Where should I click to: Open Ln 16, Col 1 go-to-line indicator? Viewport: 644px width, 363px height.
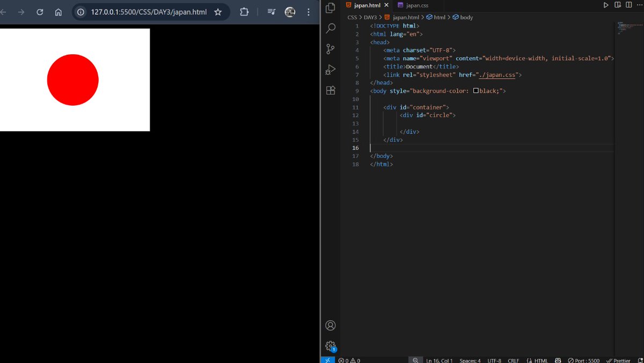point(439,360)
